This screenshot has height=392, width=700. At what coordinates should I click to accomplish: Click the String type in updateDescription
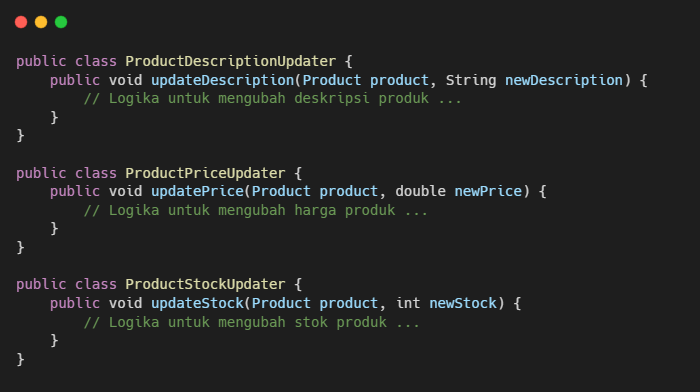(471, 80)
